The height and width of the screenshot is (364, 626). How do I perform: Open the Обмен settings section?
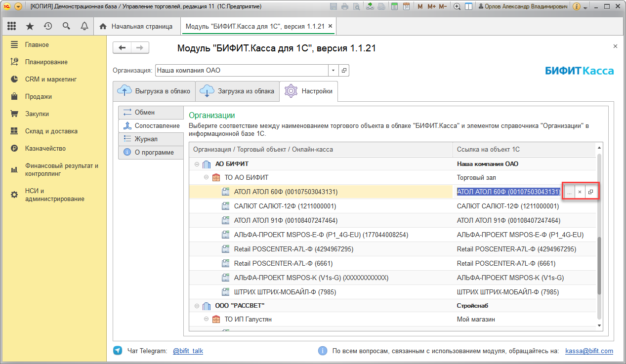[151, 112]
